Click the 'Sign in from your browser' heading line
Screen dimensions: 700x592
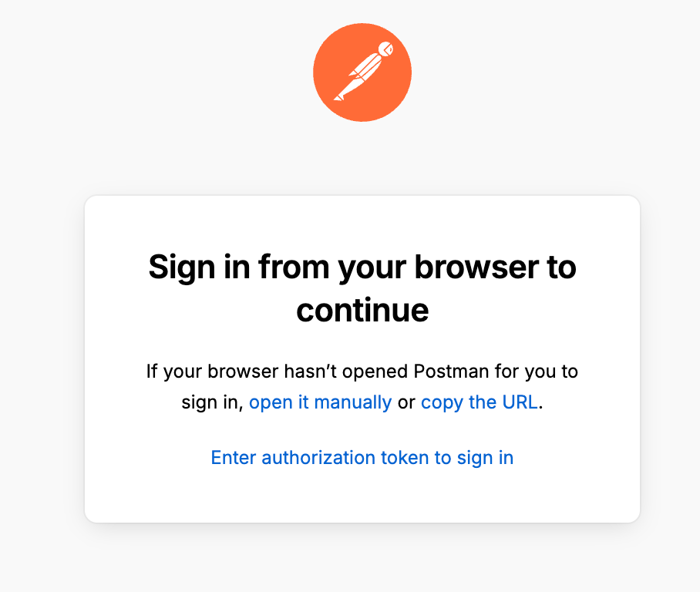point(362,267)
